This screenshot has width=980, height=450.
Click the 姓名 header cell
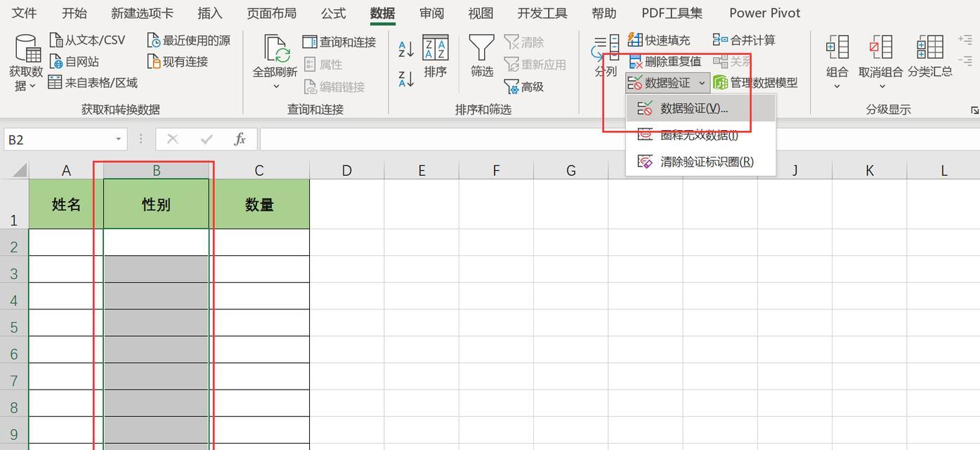click(x=66, y=204)
